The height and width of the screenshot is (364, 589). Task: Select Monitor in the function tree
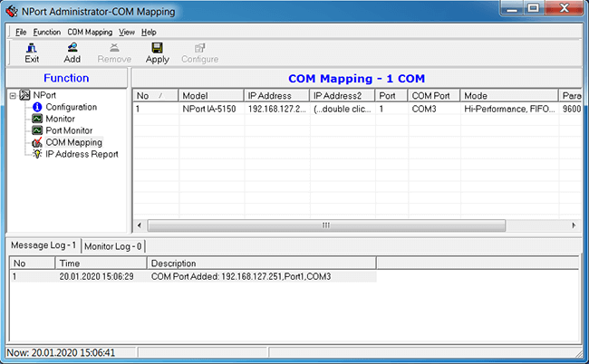(60, 119)
